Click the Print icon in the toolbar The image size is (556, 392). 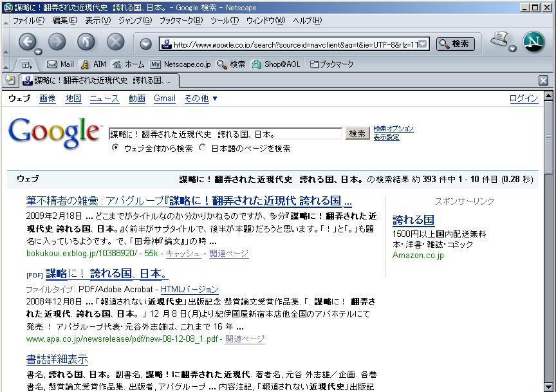point(499,39)
